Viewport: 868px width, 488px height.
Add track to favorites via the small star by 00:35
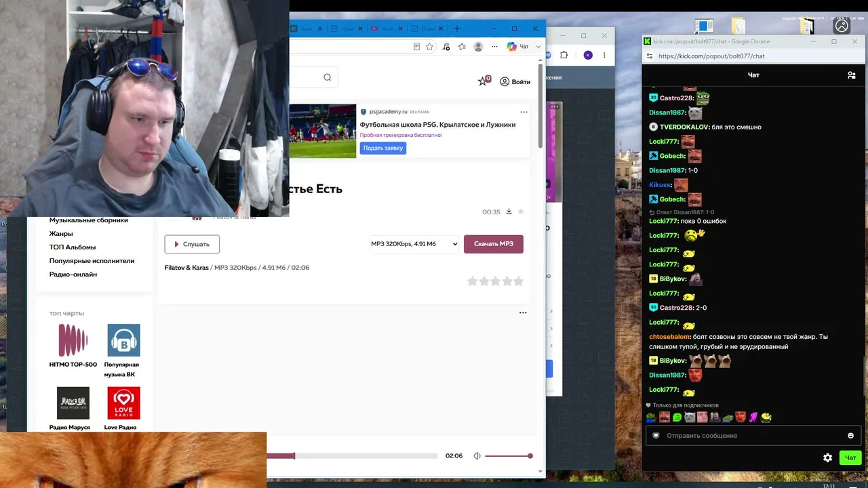(521, 211)
